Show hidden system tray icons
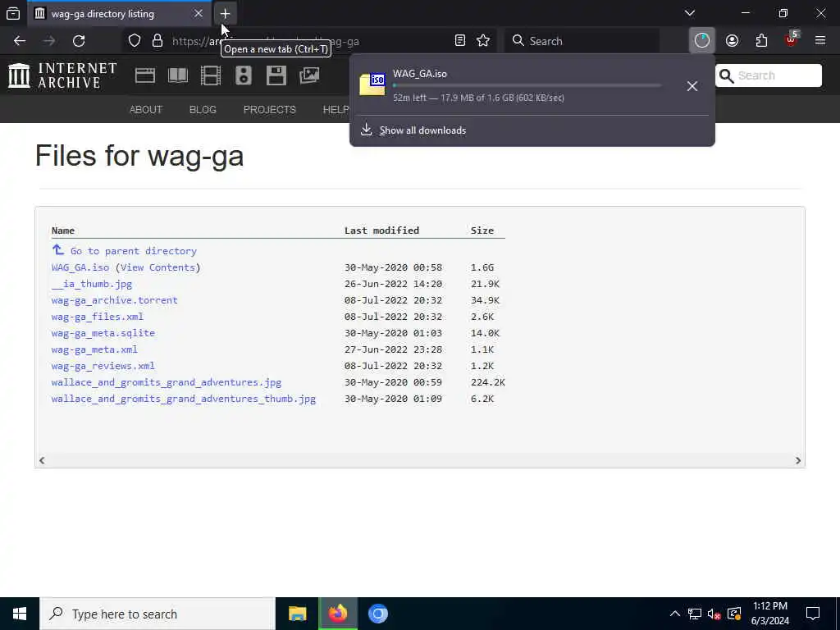Screen dimensions: 840x630 (675, 614)
